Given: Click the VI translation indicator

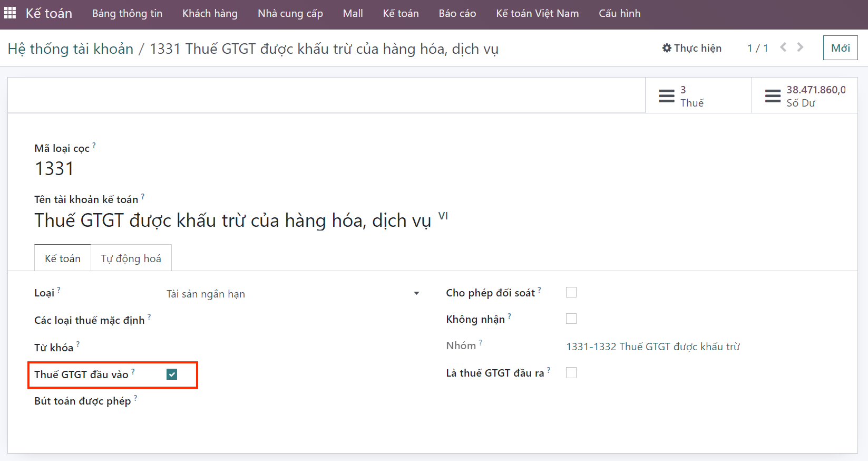Looking at the screenshot, I should 443,216.
